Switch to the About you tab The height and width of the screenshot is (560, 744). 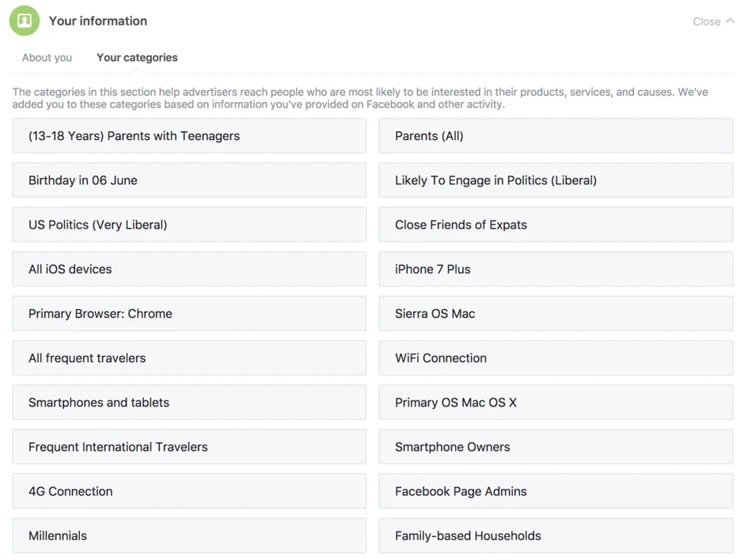pos(47,58)
